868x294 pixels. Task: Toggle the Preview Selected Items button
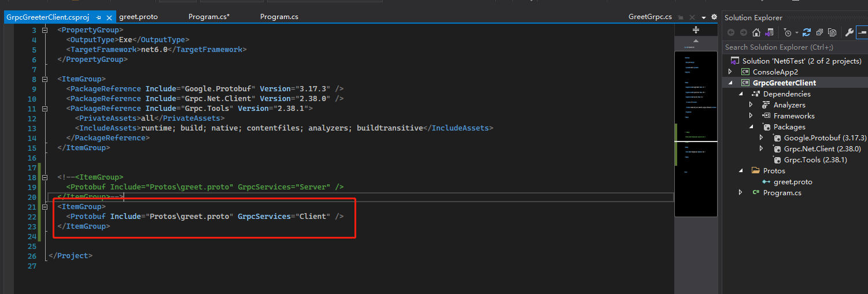coord(862,32)
